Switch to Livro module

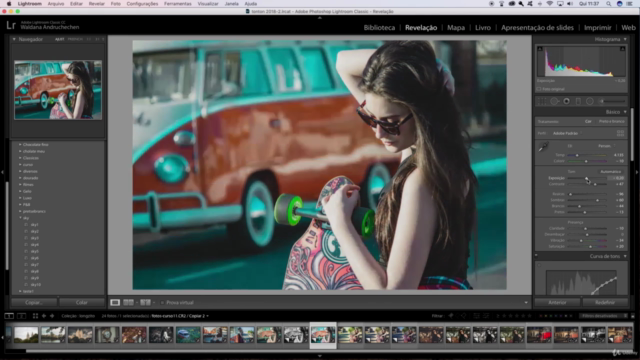[x=483, y=27]
